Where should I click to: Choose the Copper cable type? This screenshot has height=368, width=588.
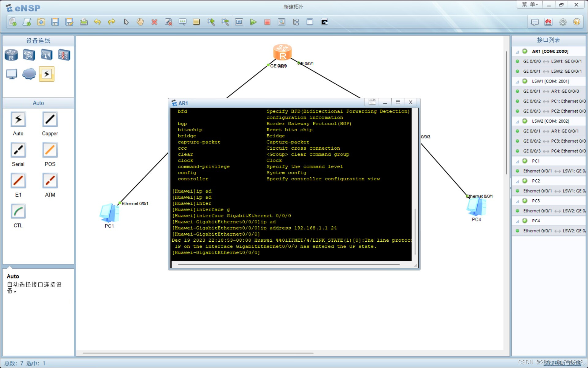click(x=50, y=120)
